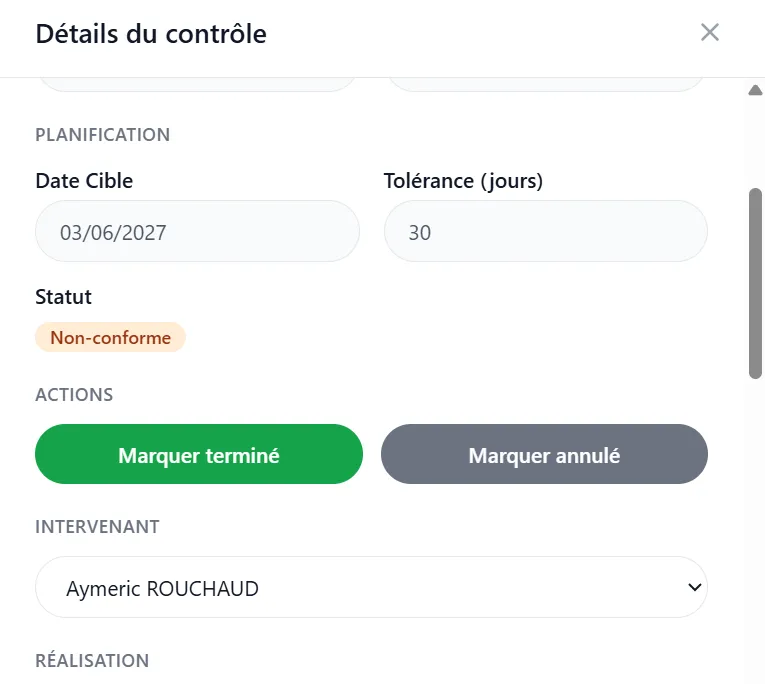Mark the control as terminé
Screen dimensions: 765x684
199,454
